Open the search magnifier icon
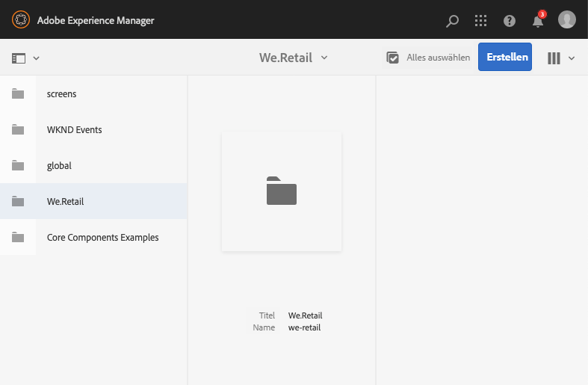 click(x=452, y=21)
